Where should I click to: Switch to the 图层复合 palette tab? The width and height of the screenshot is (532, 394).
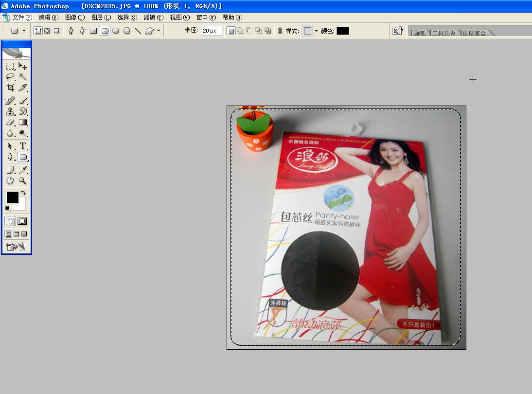tap(474, 33)
